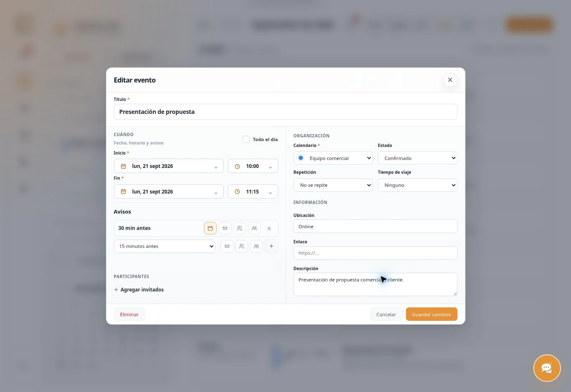Screen dimensions: 571x392
Task: Expand the Estado Confirmado dropdown
Action: (x=417, y=158)
